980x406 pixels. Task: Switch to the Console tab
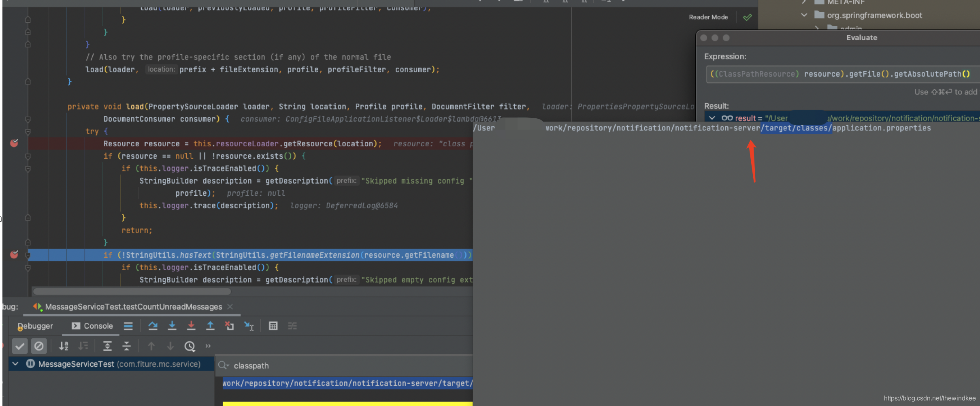click(92, 326)
